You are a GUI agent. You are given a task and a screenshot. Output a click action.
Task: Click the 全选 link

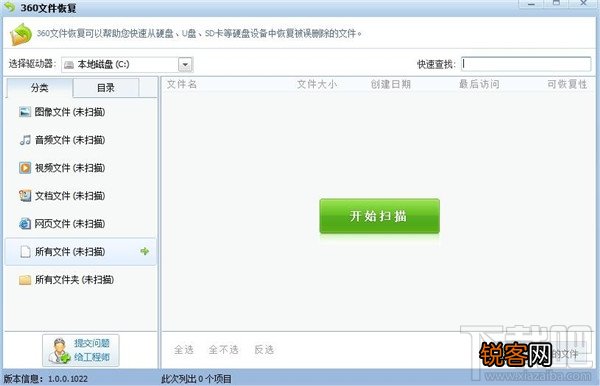click(184, 350)
